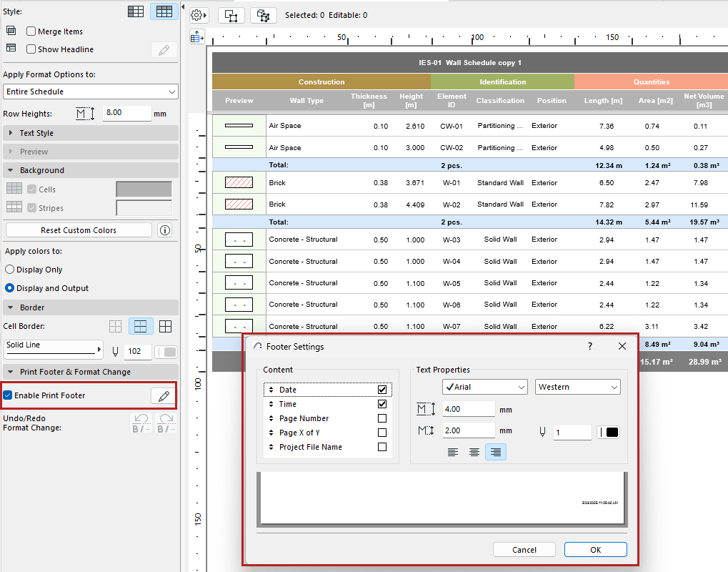Select the Display Only radio button
Viewport: 728px width, 572px height.
(10, 270)
